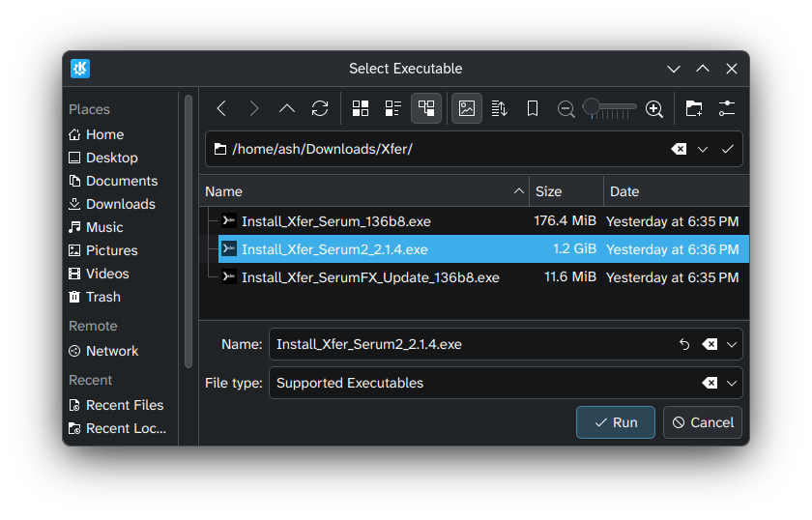Screen dimensions: 812x520
Task: Open Downloads in the Places sidebar
Action: (x=120, y=204)
